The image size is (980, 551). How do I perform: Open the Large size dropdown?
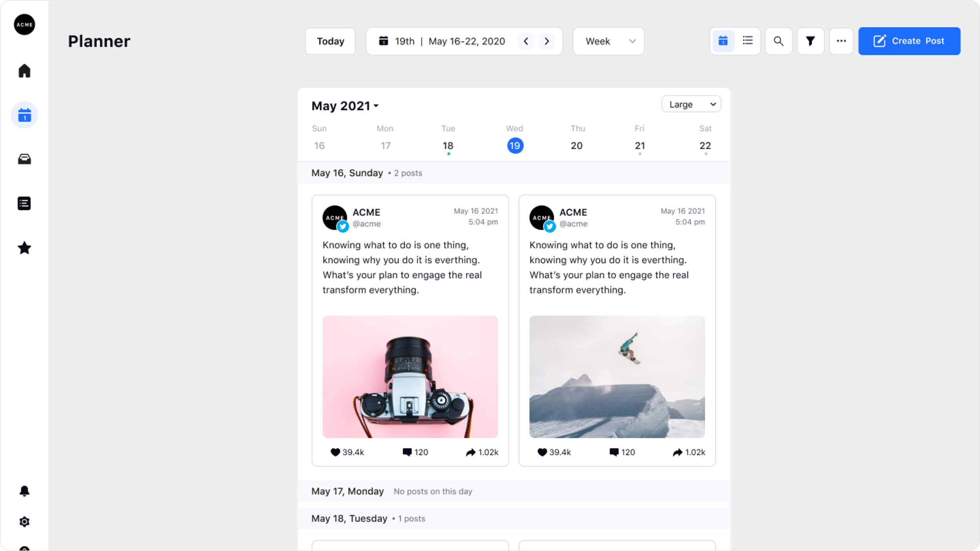point(691,104)
